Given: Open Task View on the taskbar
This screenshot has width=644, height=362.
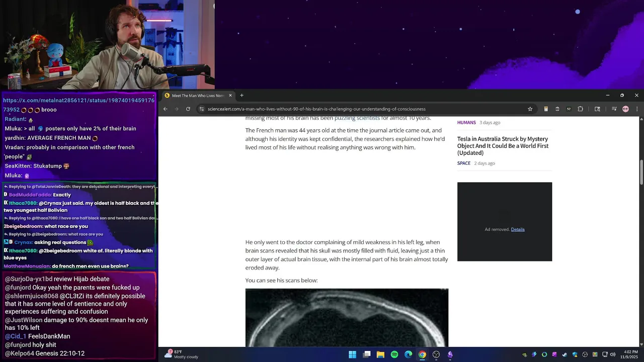Looking at the screenshot, I should (x=367, y=354).
